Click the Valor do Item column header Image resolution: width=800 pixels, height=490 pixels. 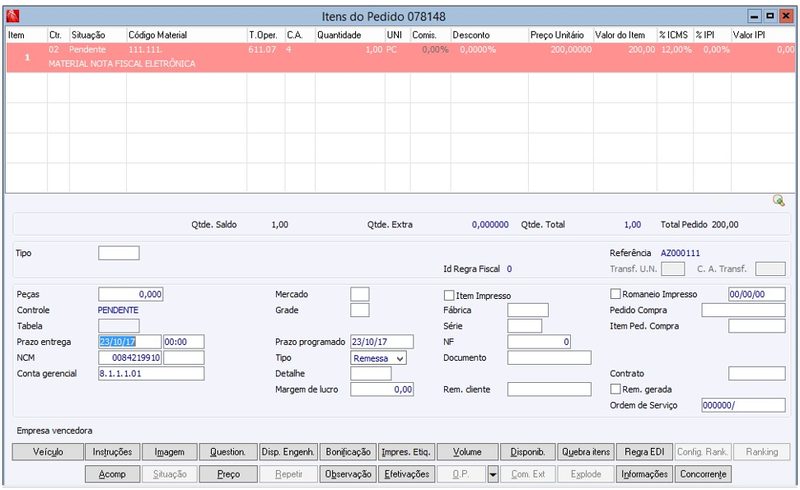624,35
